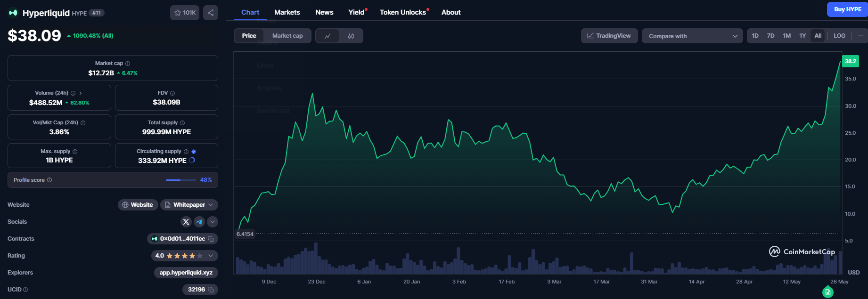Image resolution: width=868 pixels, height=299 pixels.
Task: Click the Total supply info icon
Action: [x=182, y=123]
